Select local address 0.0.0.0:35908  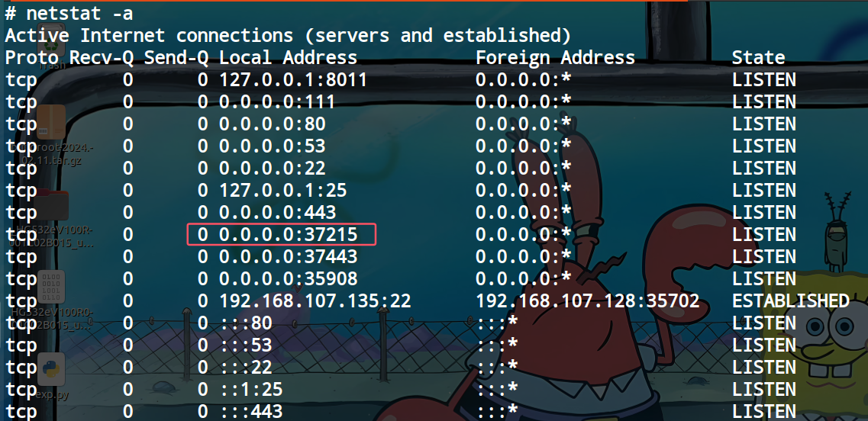pyautogui.click(x=289, y=279)
